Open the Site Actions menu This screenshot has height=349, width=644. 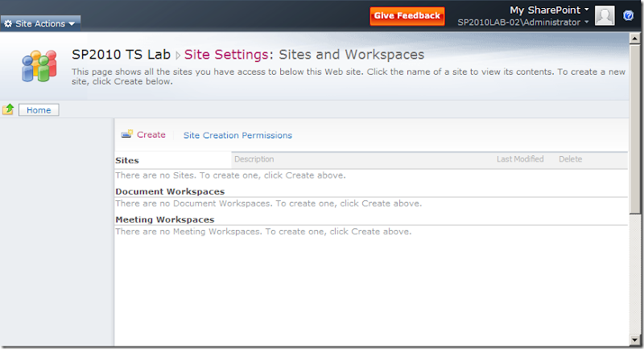40,23
